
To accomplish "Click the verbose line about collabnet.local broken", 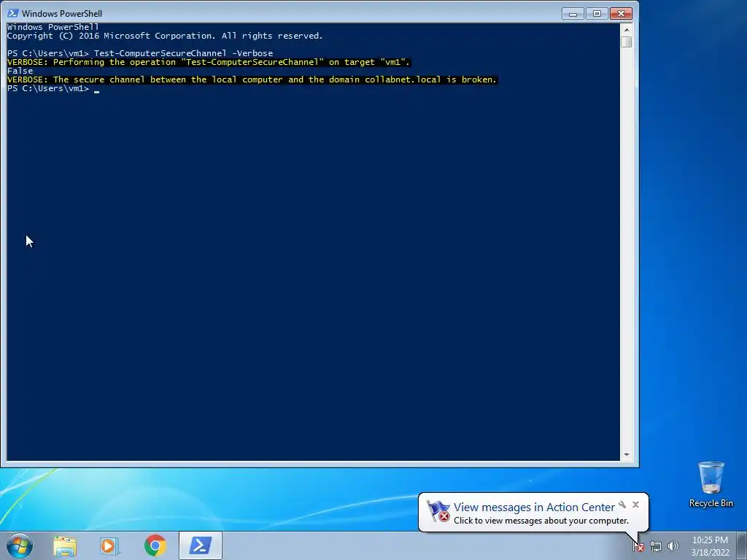I will pyautogui.click(x=252, y=79).
